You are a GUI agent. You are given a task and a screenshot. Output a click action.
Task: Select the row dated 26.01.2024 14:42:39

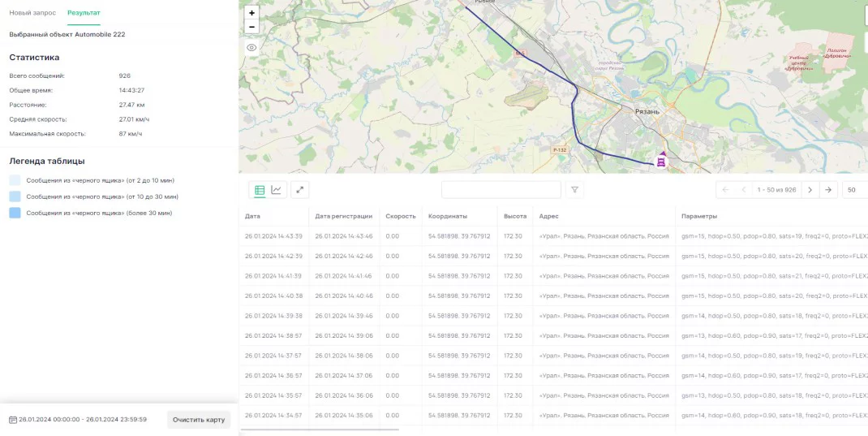pos(553,256)
